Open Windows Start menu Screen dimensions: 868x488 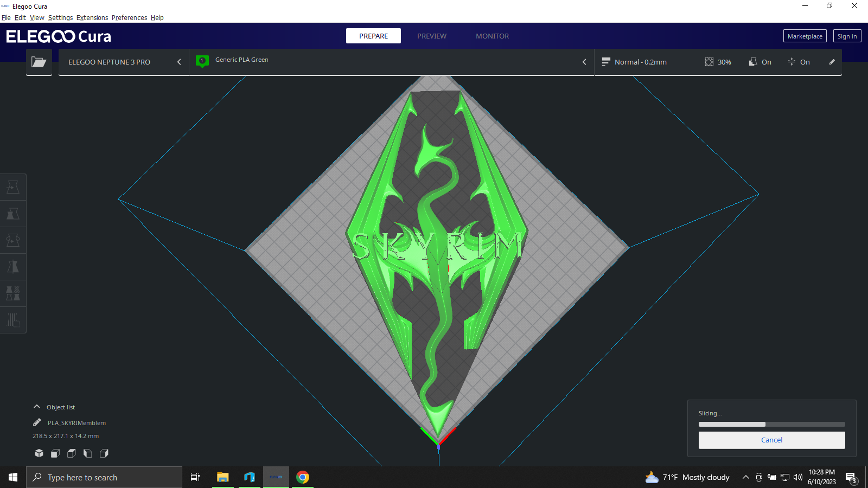pyautogui.click(x=13, y=477)
